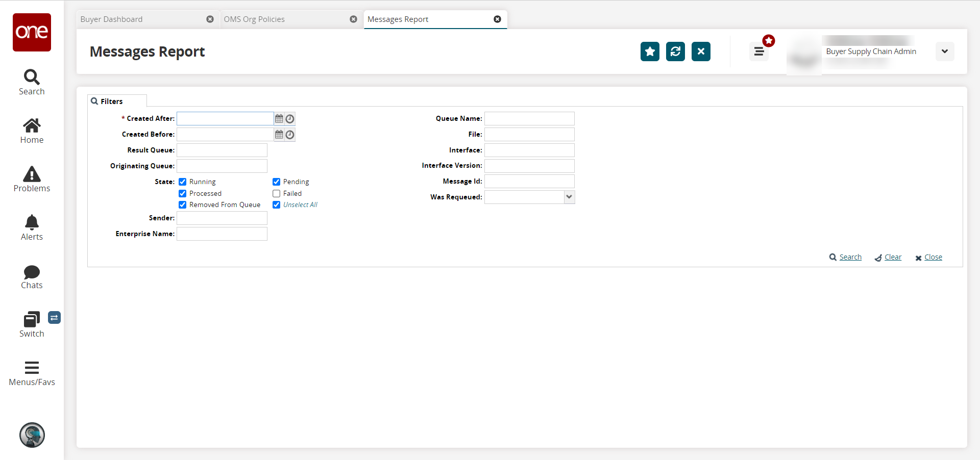
Task: Click the blurred user profile picture
Action: coord(804,55)
